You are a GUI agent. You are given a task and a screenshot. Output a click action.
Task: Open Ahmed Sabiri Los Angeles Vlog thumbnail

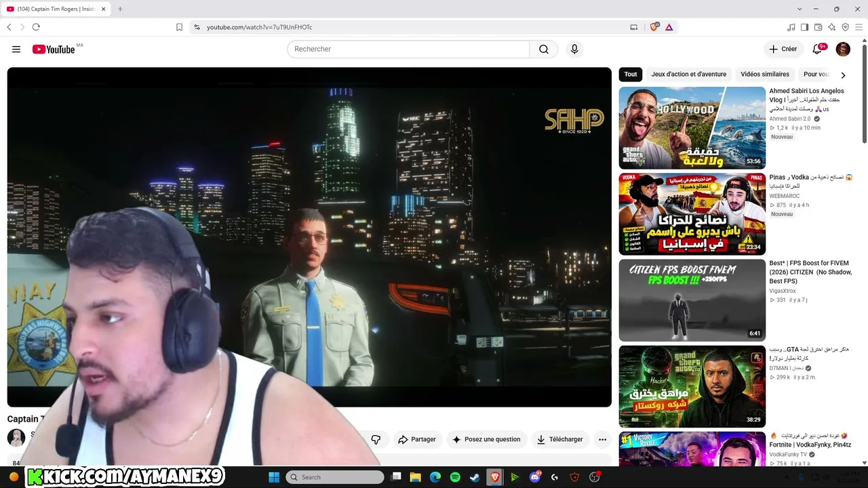click(692, 127)
